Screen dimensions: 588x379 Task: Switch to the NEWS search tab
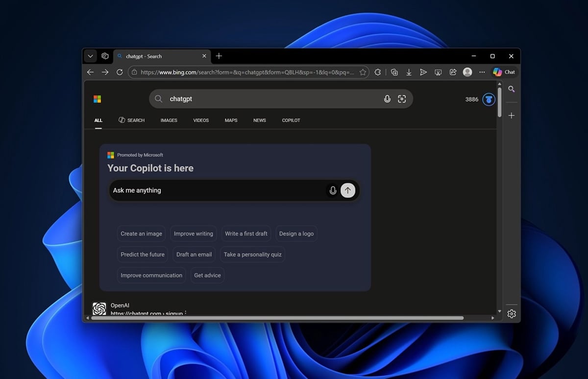point(260,120)
